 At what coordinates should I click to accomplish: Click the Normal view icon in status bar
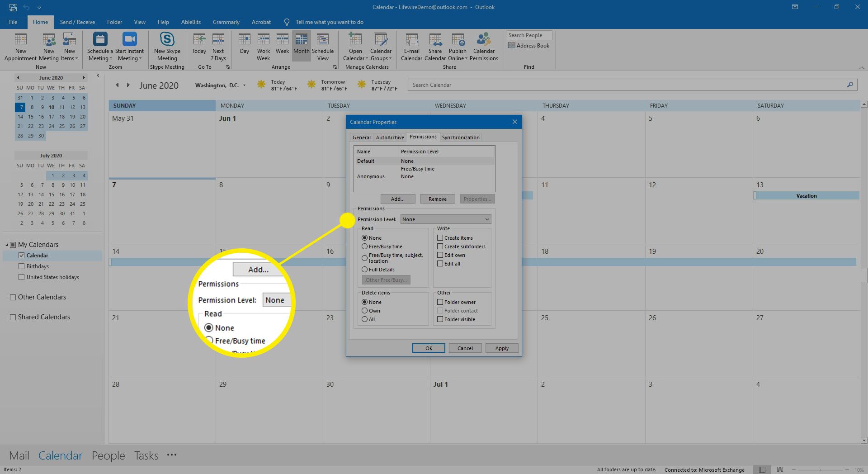pyautogui.click(x=762, y=469)
